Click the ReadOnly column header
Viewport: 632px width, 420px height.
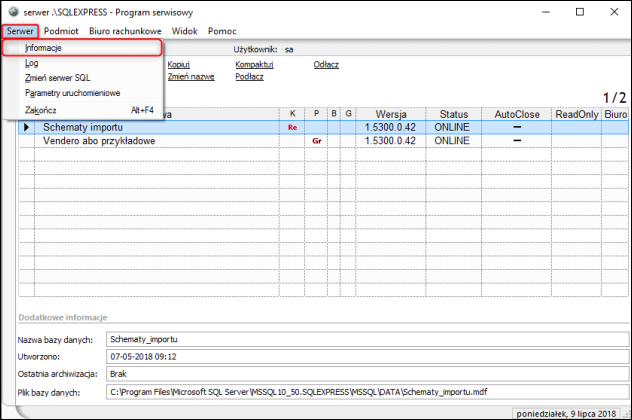(576, 114)
